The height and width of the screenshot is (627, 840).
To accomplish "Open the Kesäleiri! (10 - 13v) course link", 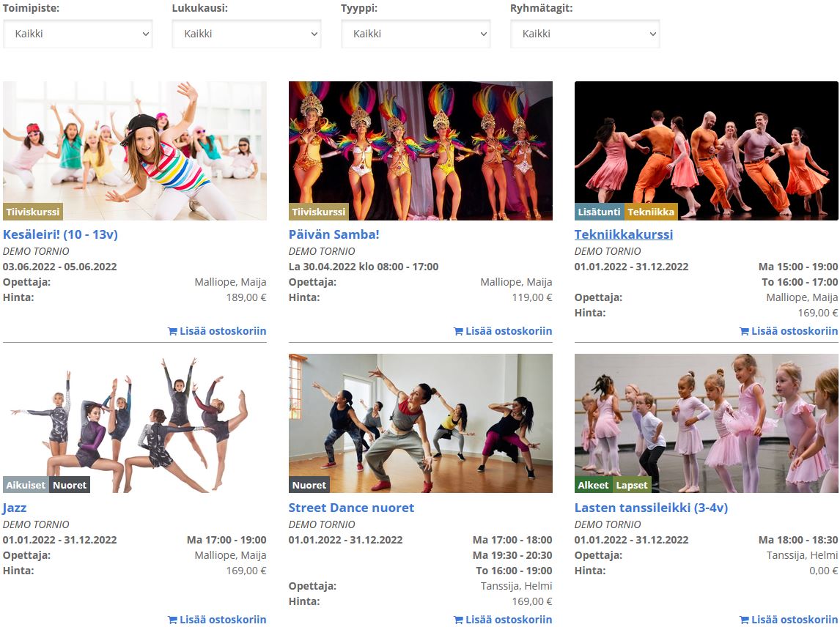I will point(60,234).
